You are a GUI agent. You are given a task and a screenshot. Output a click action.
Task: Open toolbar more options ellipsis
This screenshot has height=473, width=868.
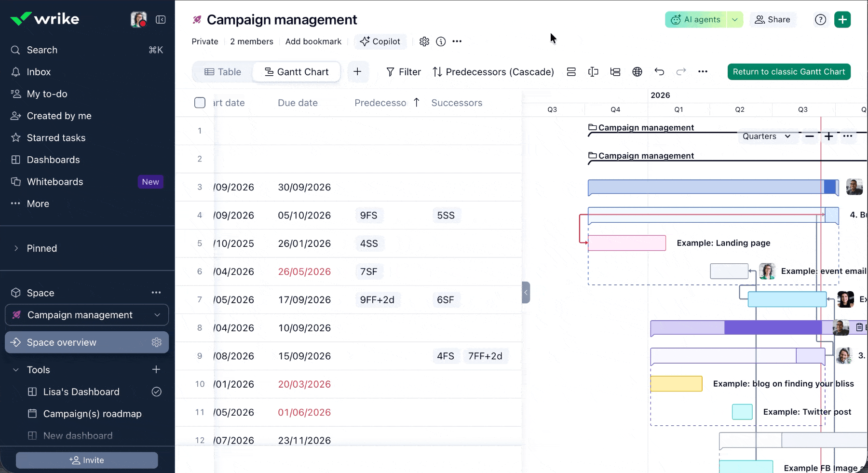pos(703,72)
